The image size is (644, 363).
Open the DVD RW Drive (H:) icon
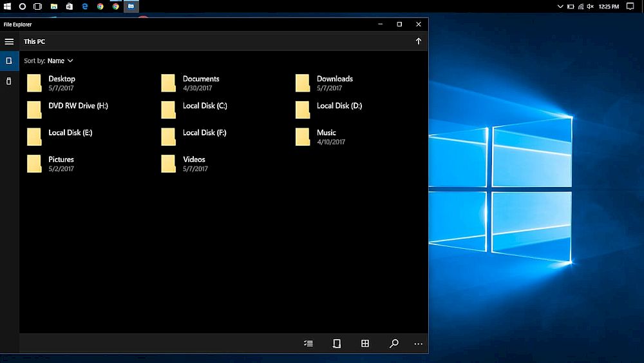click(x=34, y=110)
